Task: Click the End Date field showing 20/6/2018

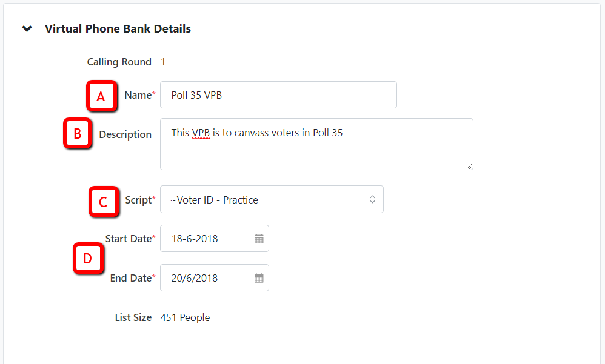Action: coord(215,277)
